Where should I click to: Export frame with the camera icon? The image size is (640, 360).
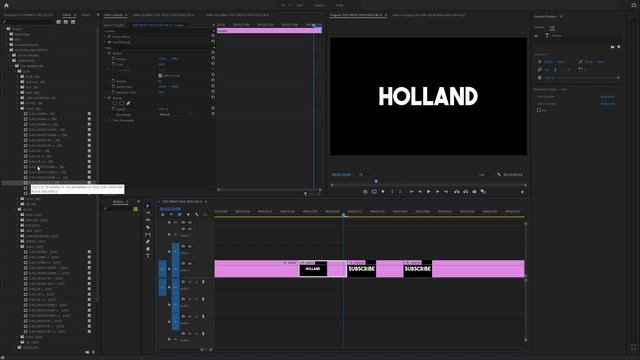474,191
